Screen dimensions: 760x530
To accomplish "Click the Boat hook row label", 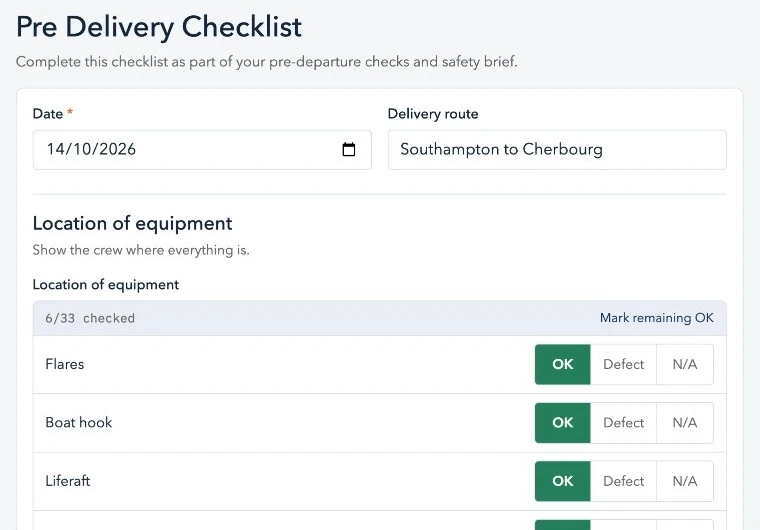I will click(x=79, y=422).
